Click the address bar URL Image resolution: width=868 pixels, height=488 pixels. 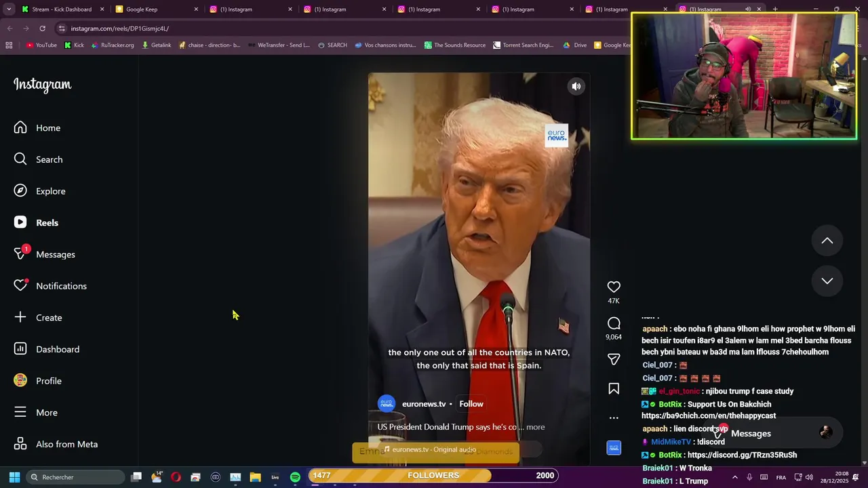click(120, 28)
